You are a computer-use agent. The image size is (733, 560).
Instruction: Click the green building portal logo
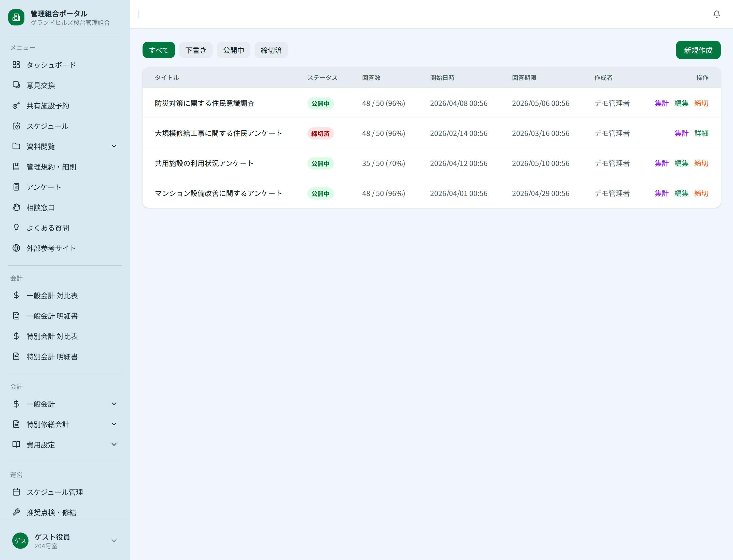(16, 17)
